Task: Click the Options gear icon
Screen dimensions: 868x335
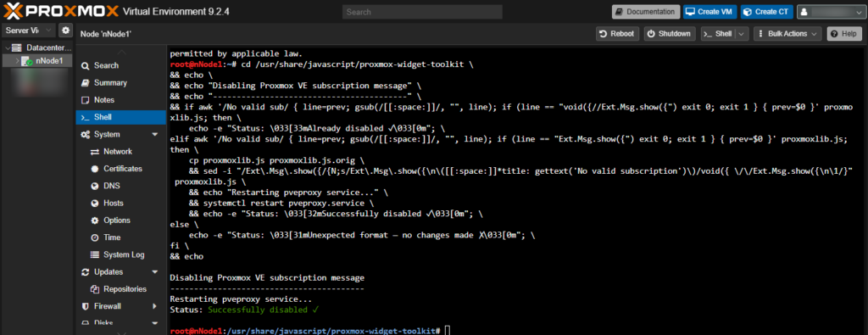Action: coord(95,220)
